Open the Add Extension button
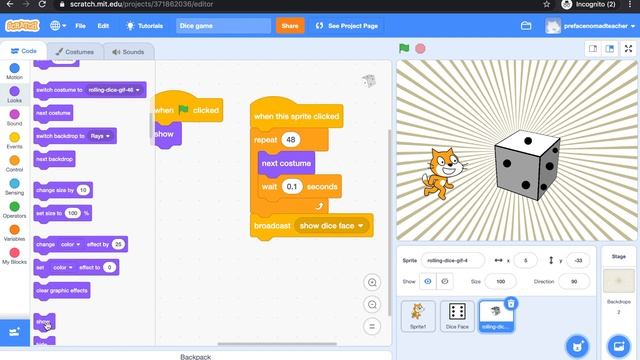This screenshot has height=360, width=640. [x=15, y=332]
